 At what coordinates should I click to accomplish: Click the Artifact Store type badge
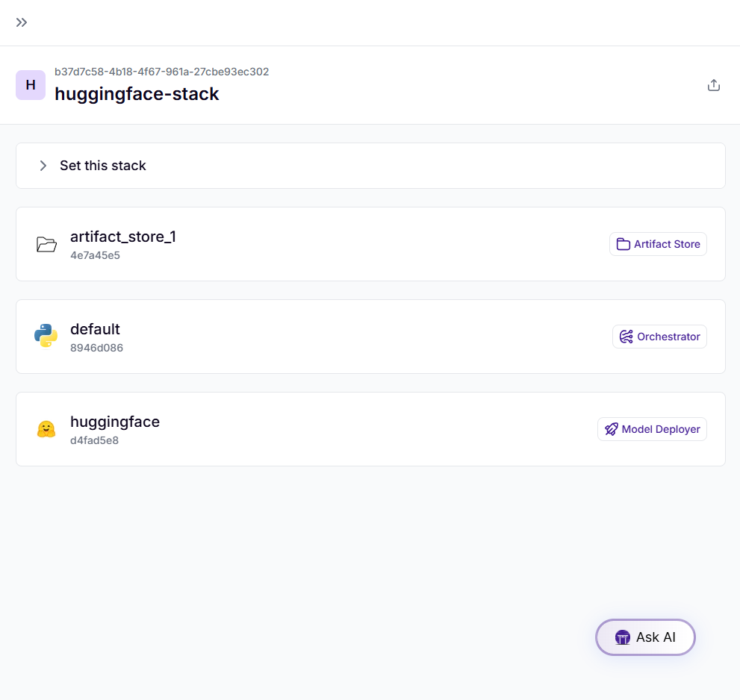pyautogui.click(x=658, y=244)
